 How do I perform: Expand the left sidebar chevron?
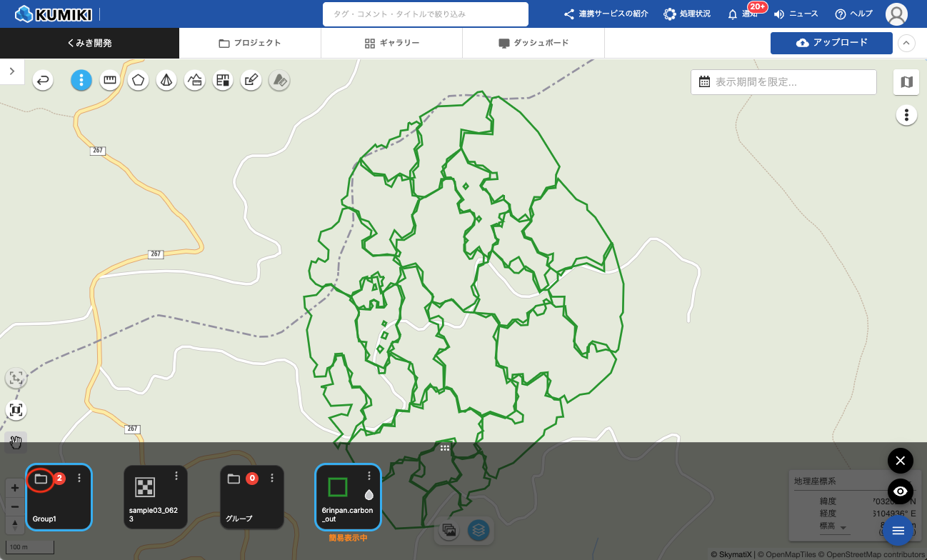(12, 71)
